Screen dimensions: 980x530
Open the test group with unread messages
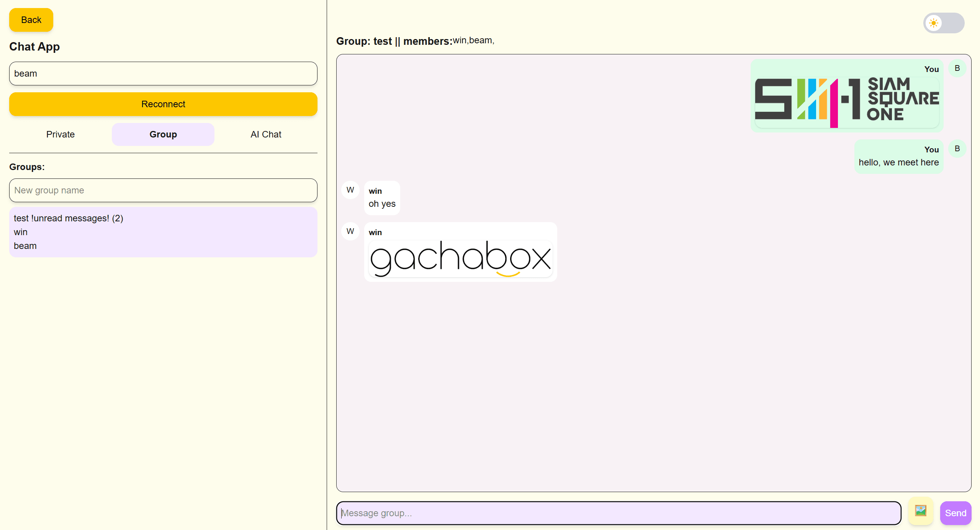point(163,232)
